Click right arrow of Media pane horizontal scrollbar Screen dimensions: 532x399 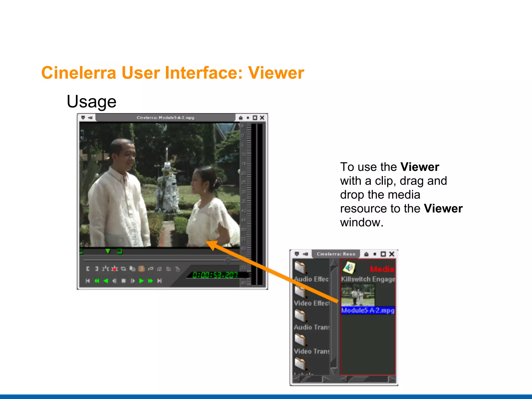point(392,379)
